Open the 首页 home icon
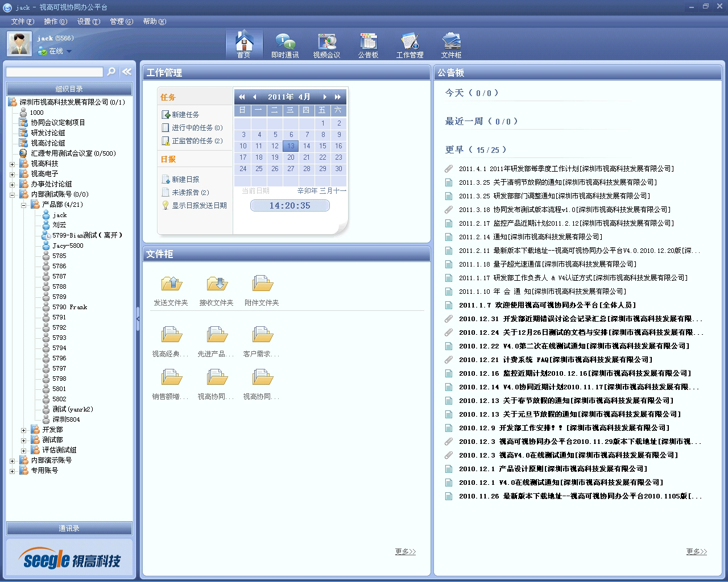Screen dimensions: 728x582 tap(244, 44)
